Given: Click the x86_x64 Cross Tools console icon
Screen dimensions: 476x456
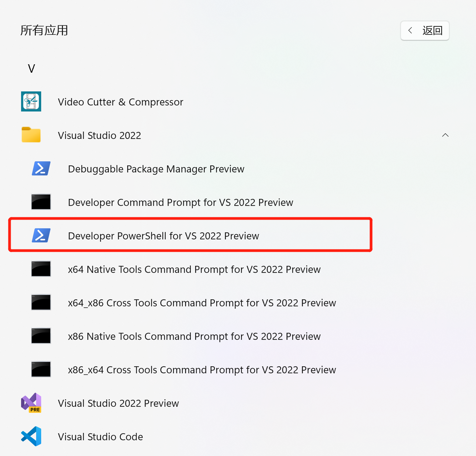Looking at the screenshot, I should tap(41, 369).
